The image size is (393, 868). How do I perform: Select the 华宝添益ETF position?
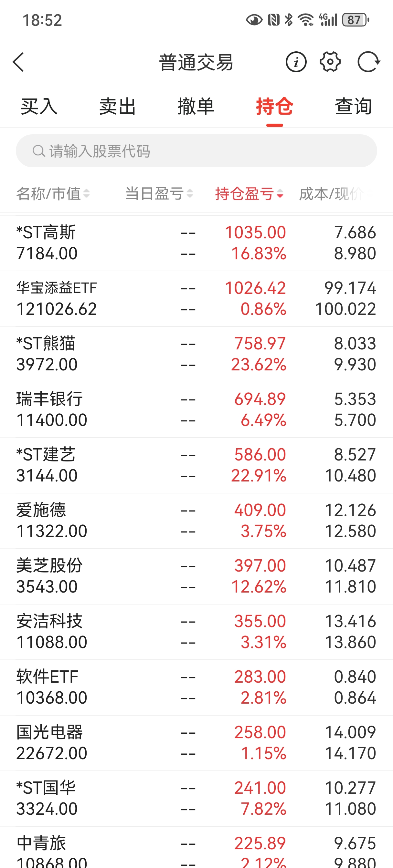[196, 299]
